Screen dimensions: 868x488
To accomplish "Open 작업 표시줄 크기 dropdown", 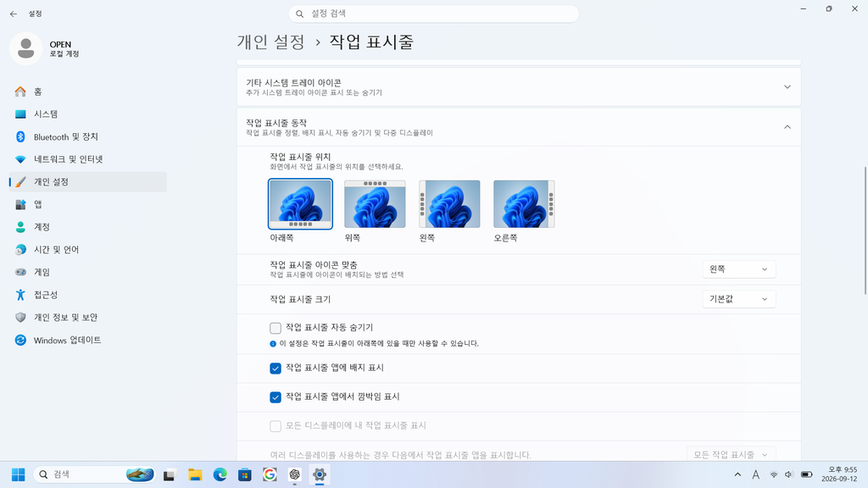I will [739, 299].
